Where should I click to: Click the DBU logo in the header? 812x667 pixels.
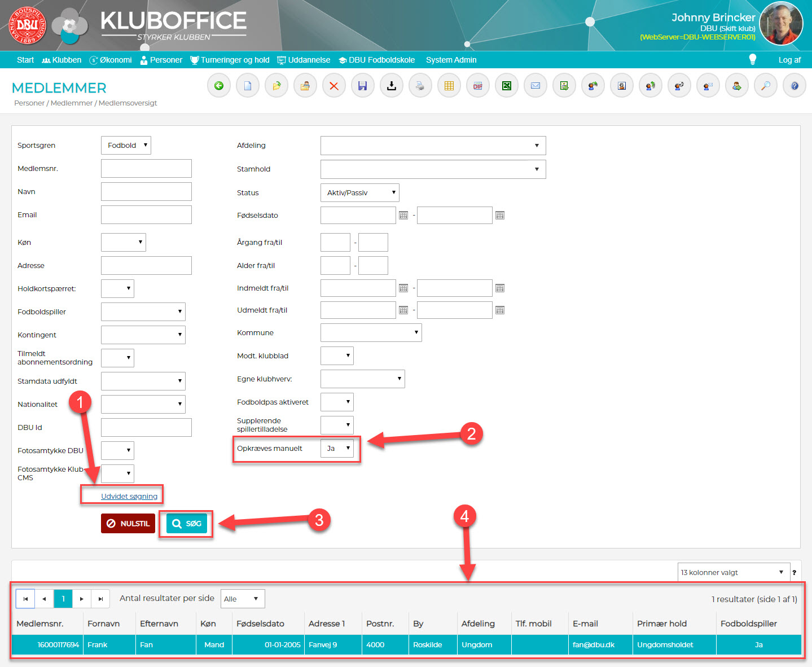[x=27, y=25]
